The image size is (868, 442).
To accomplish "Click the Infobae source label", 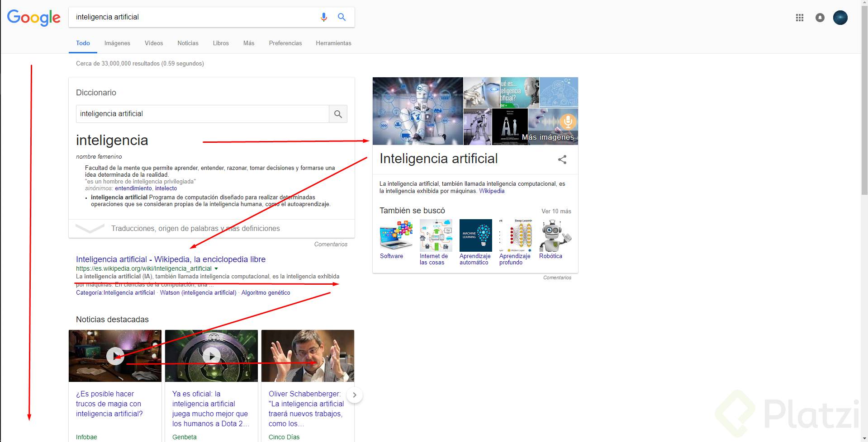I will 86,437.
